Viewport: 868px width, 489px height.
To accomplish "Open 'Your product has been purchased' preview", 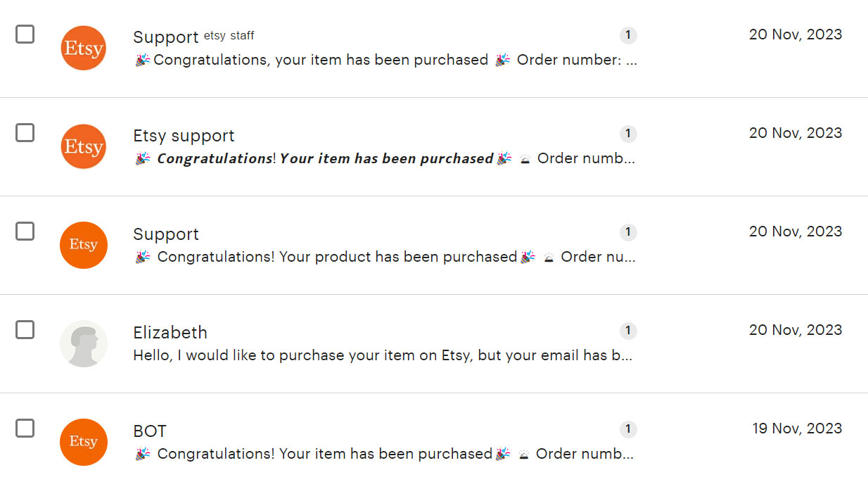I will (385, 257).
